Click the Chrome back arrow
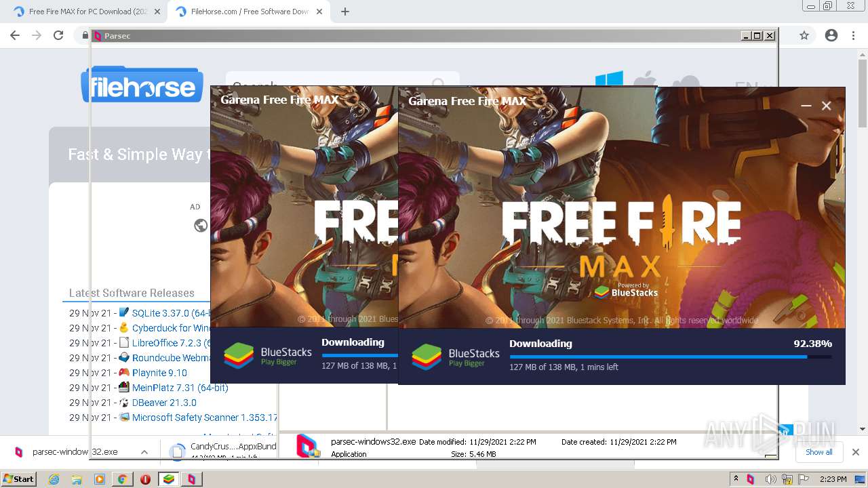The height and width of the screenshot is (488, 868). [x=15, y=35]
